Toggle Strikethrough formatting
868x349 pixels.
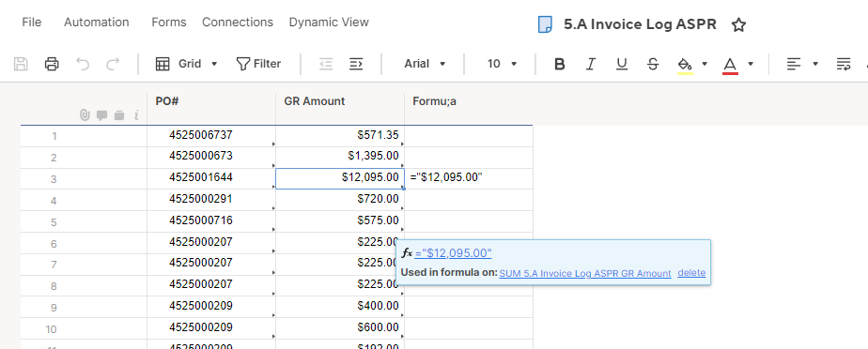click(653, 64)
